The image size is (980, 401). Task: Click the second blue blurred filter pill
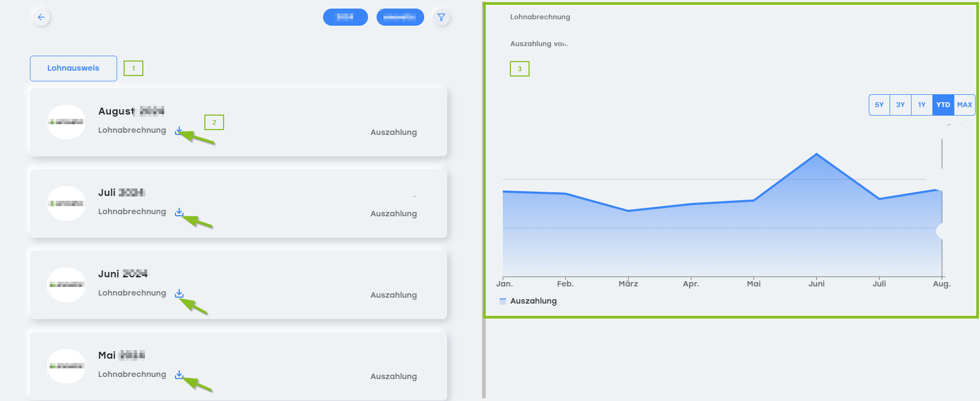point(400,17)
